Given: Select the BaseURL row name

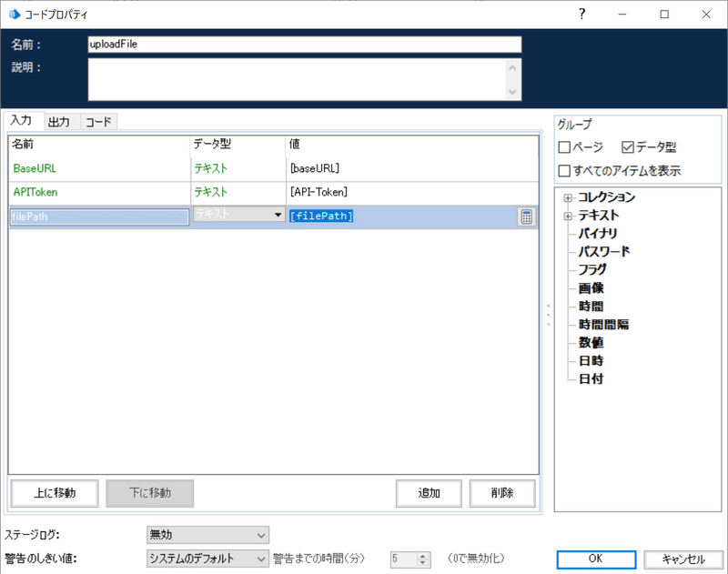Looking at the screenshot, I should point(35,168).
